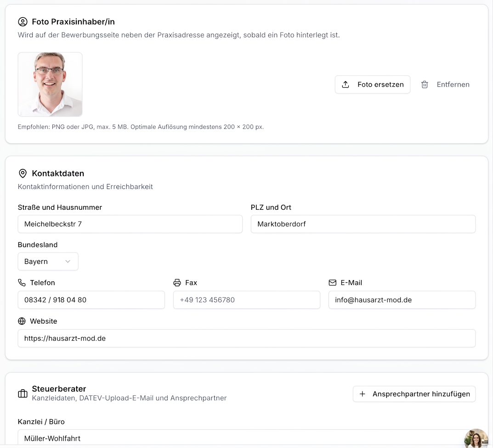The image size is (493, 448).
Task: Click the printer icon next to Fax
Action: tap(177, 283)
